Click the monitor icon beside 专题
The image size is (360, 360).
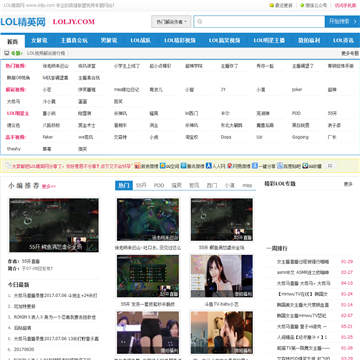(7, 53)
